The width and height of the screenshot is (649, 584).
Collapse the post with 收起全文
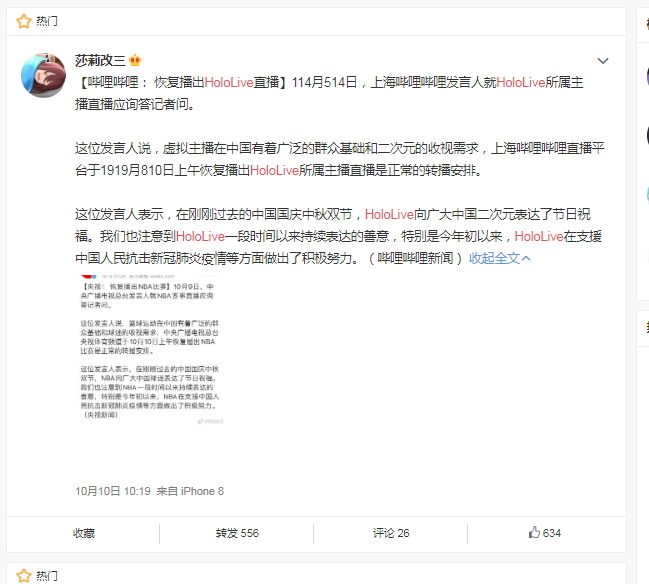494,258
